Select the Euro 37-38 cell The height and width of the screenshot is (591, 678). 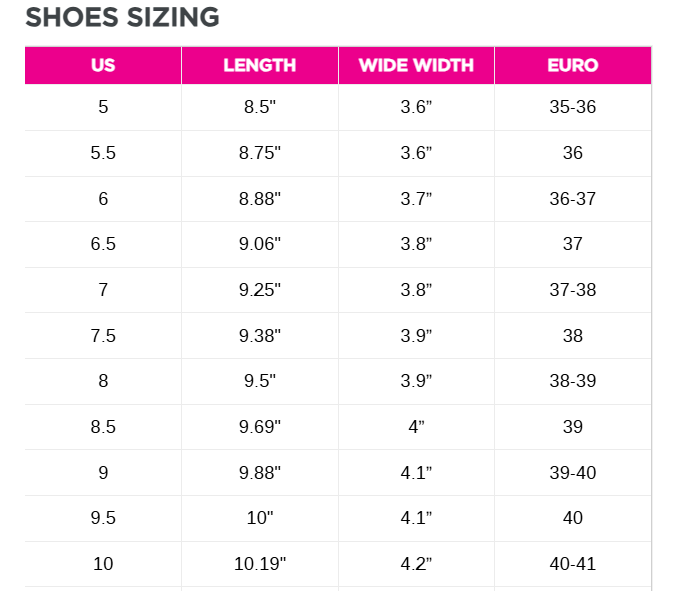573,290
